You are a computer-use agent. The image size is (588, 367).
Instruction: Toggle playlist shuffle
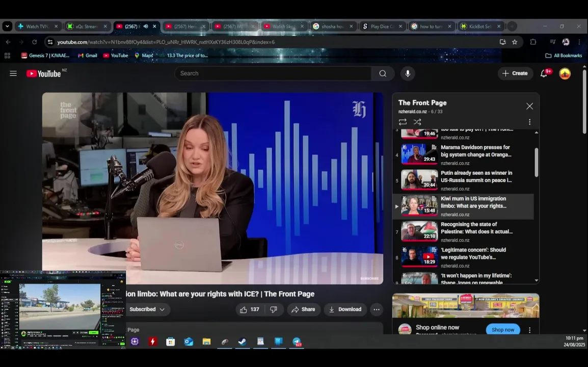[x=417, y=122]
